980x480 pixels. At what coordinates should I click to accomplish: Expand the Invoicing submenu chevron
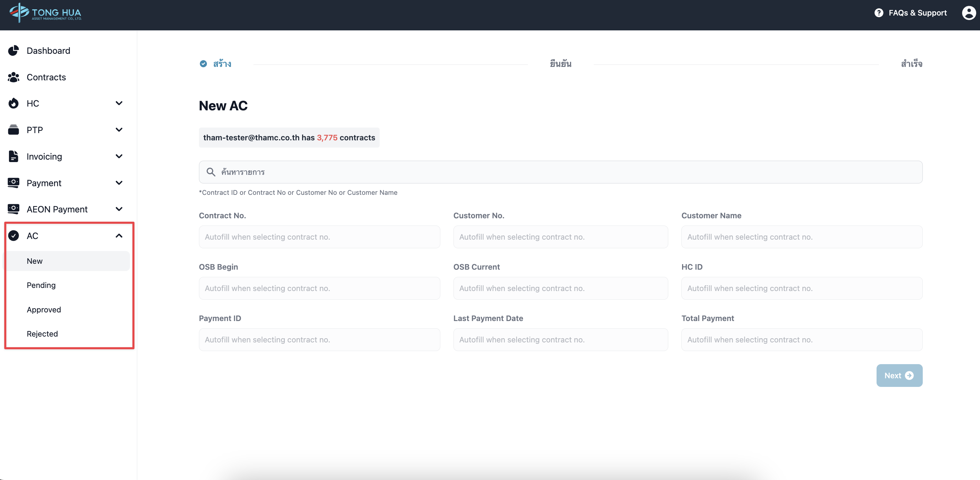coord(119,156)
